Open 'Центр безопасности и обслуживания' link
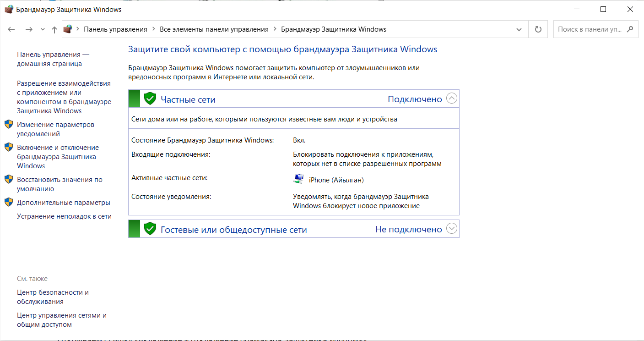The height and width of the screenshot is (341, 644). point(53,297)
